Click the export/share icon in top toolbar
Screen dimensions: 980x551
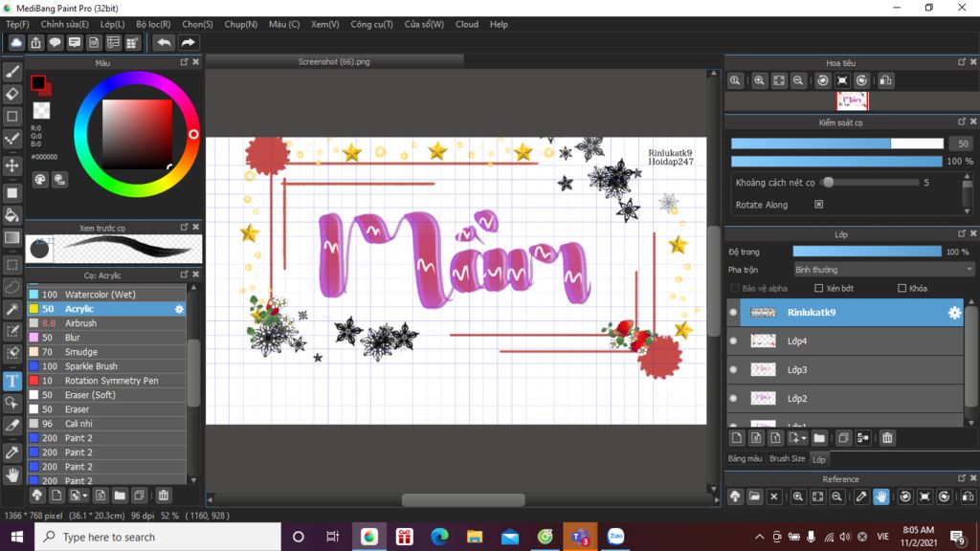tap(35, 42)
